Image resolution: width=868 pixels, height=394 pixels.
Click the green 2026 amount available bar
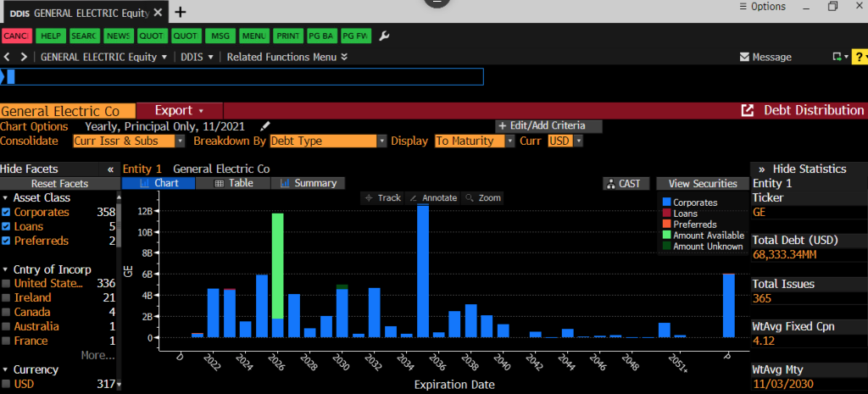(x=278, y=266)
